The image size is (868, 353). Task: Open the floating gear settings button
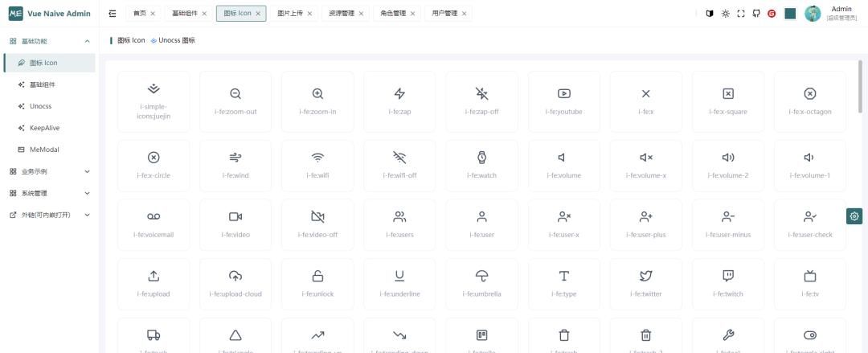[854, 216]
